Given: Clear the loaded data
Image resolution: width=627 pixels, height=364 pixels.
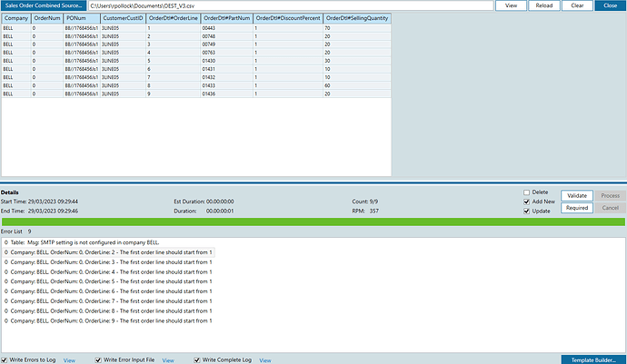Looking at the screenshot, I should click(x=577, y=5).
